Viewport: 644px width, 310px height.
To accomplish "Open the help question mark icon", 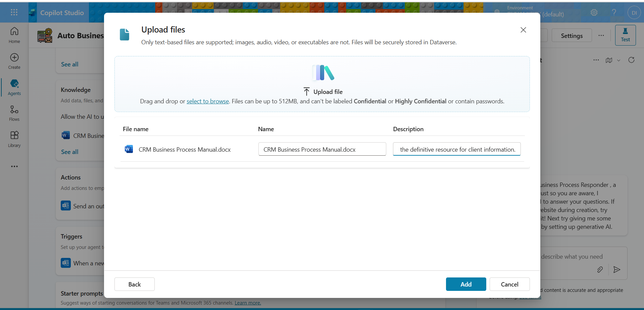I will click(x=614, y=12).
